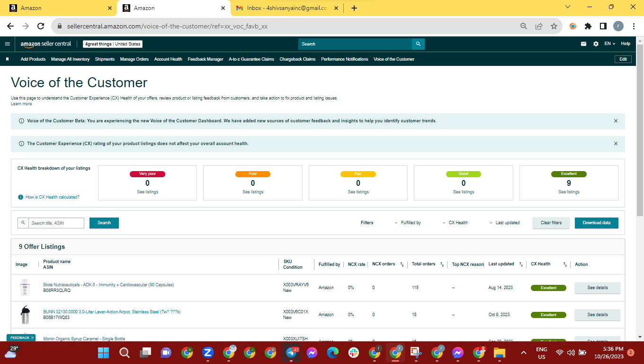
Task: Click the search magnifier in the top bar
Action: [x=418, y=44]
